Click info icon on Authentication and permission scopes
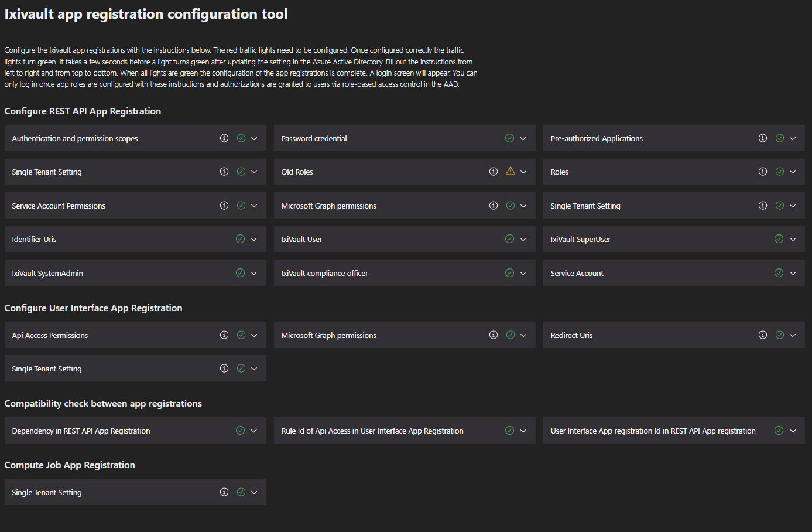This screenshot has height=532, width=812. point(224,138)
